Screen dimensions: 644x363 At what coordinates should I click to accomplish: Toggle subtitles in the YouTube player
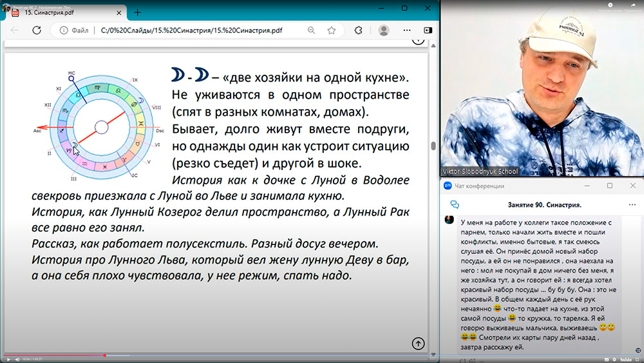[x=607, y=360]
